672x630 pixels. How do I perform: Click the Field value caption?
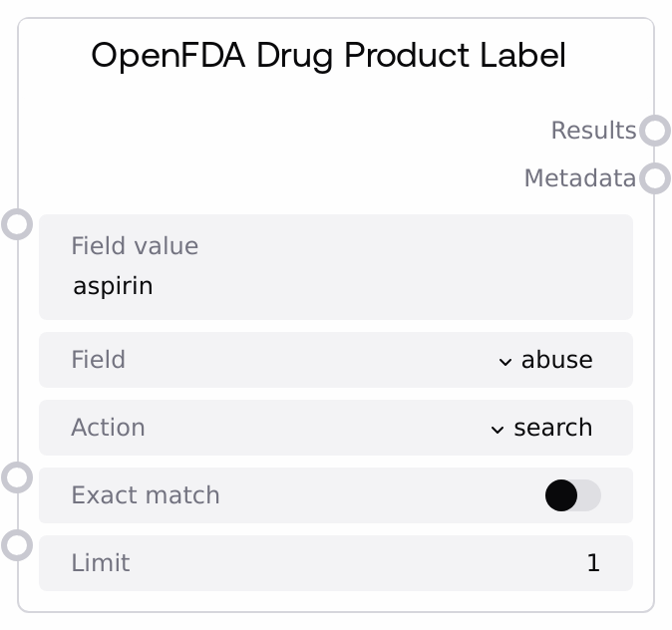[135, 246]
